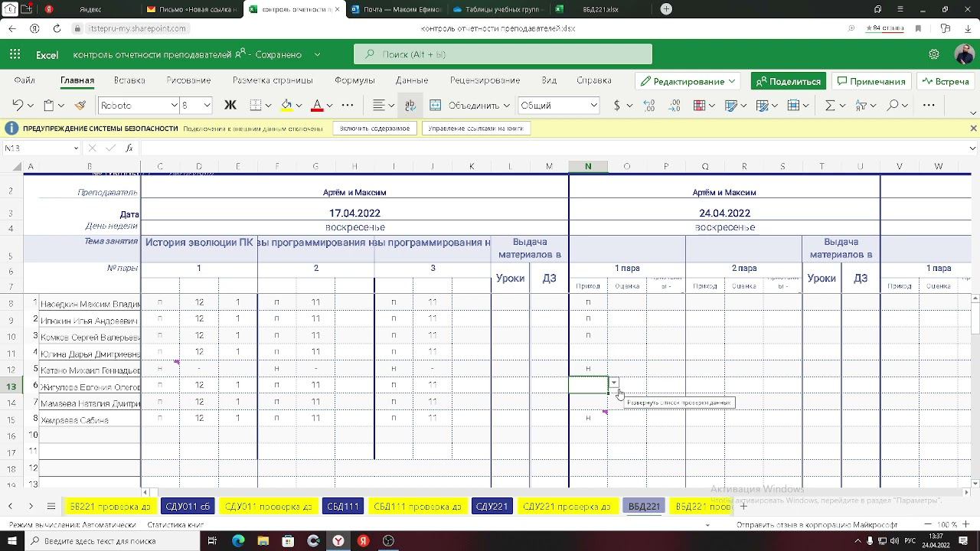980x551 pixels.
Task: Expand the fill color options arrow
Action: click(299, 106)
